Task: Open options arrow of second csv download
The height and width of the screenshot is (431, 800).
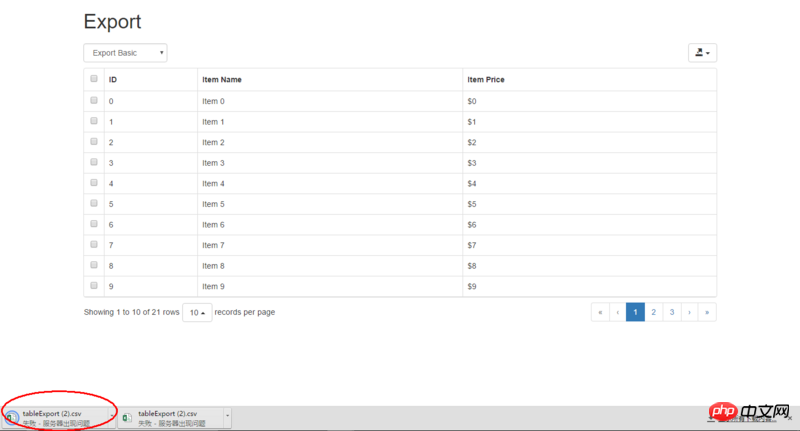Action: [x=227, y=417]
